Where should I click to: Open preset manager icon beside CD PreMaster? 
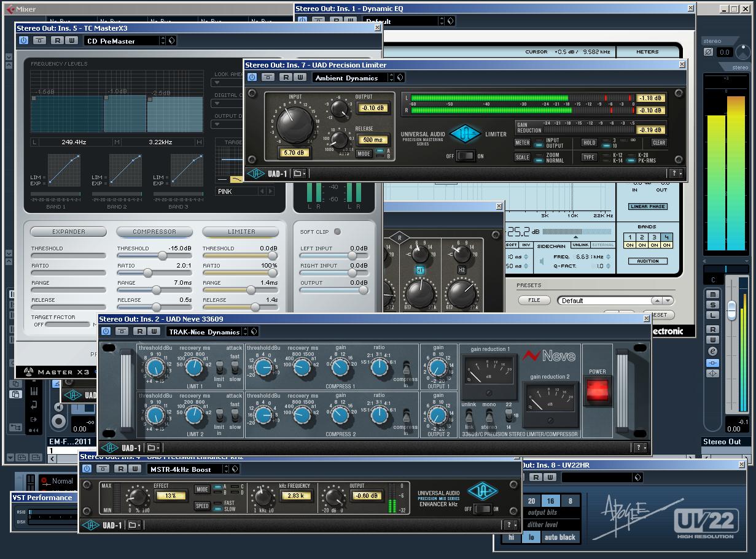coord(171,40)
